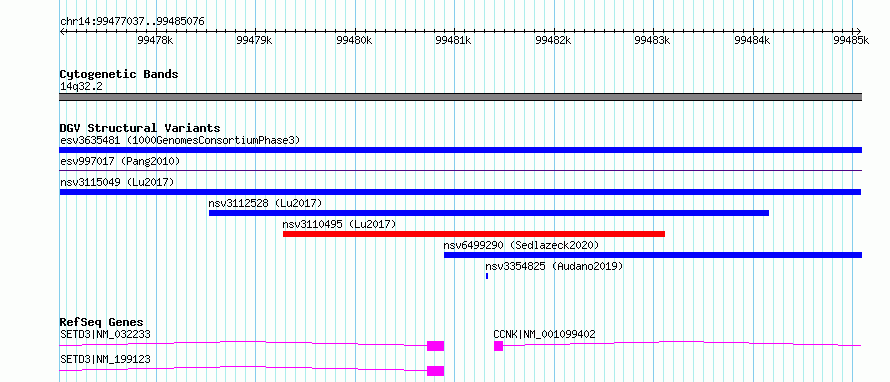Click the 99483k ruler tick label
Image resolution: width=890 pixels, height=382 pixels.
coord(653,40)
